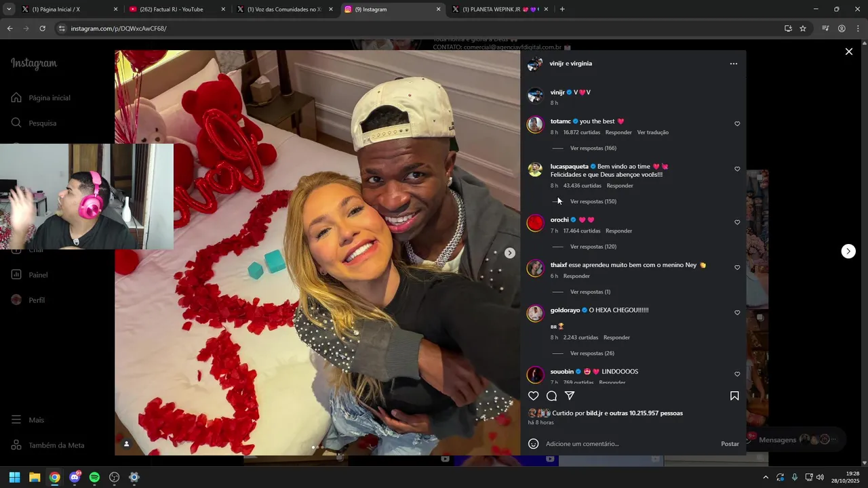Like lucaspaqueta's comment
The image size is (868, 488).
737,169
